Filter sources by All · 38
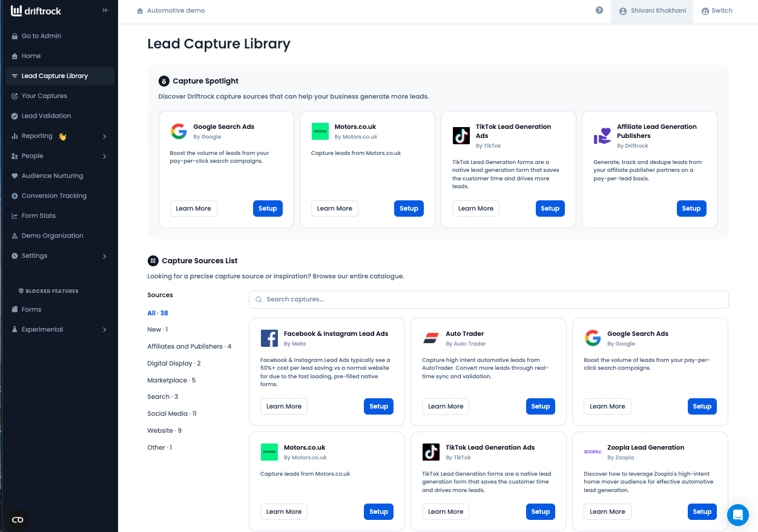The image size is (758, 532). (x=157, y=313)
